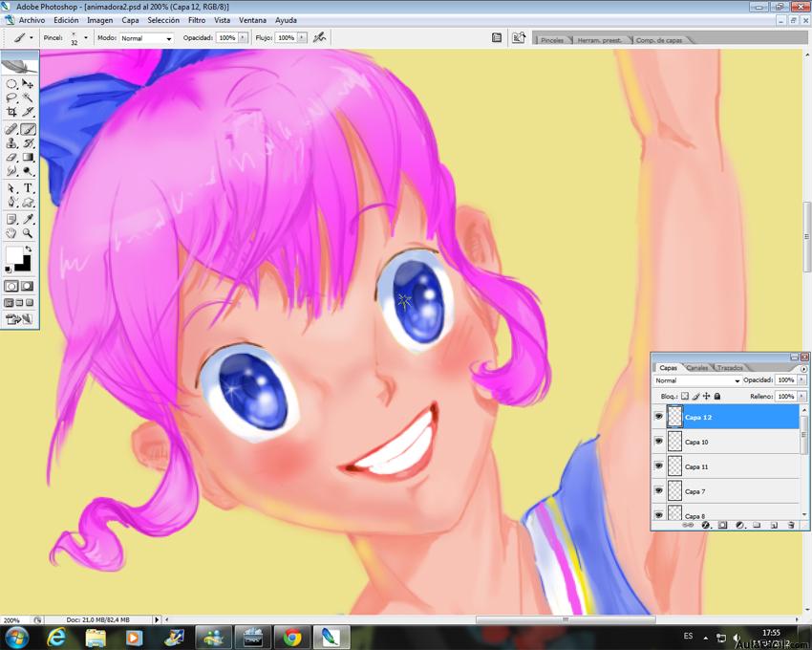Switch to the Trazados tab
The image size is (812, 650).
tap(730, 367)
